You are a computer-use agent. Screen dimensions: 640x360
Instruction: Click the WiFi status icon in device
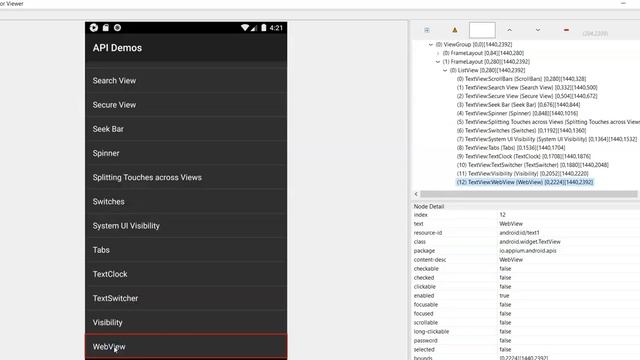click(x=244, y=28)
